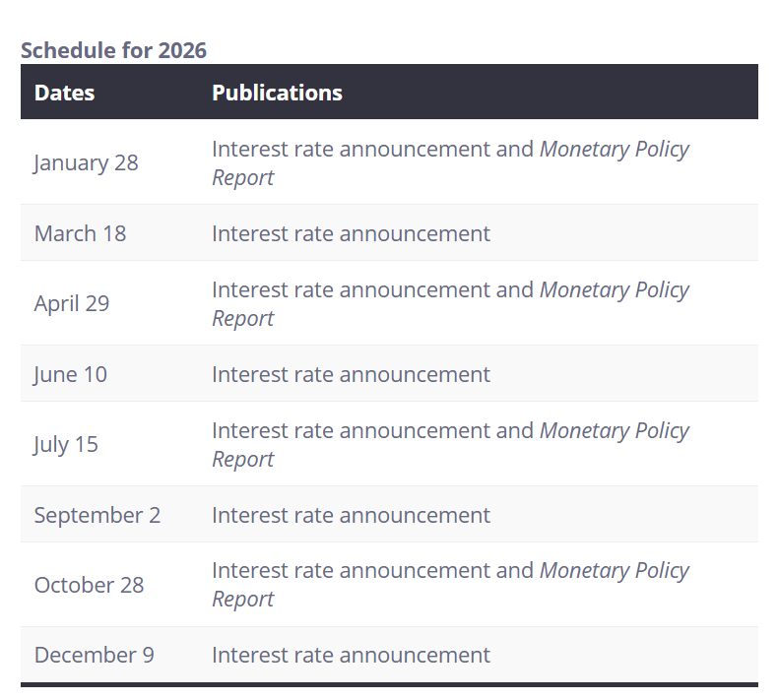Click "Interest rate announcement" in June 10 row

(351, 374)
